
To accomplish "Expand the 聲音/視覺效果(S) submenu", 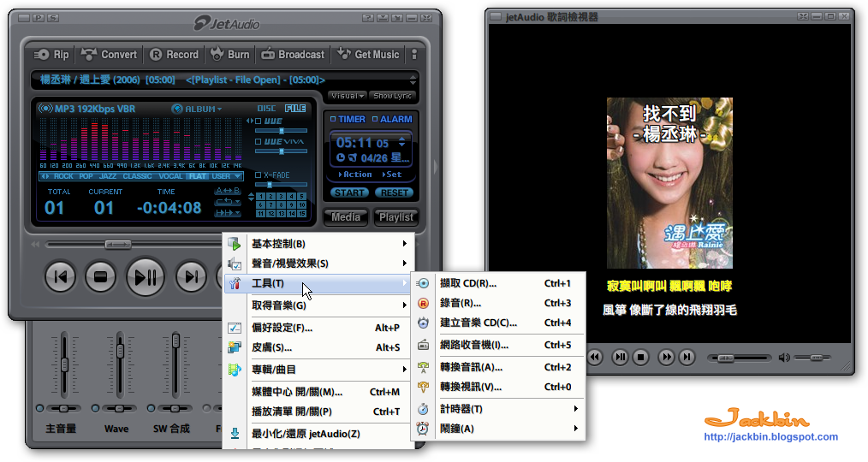I will click(320, 264).
